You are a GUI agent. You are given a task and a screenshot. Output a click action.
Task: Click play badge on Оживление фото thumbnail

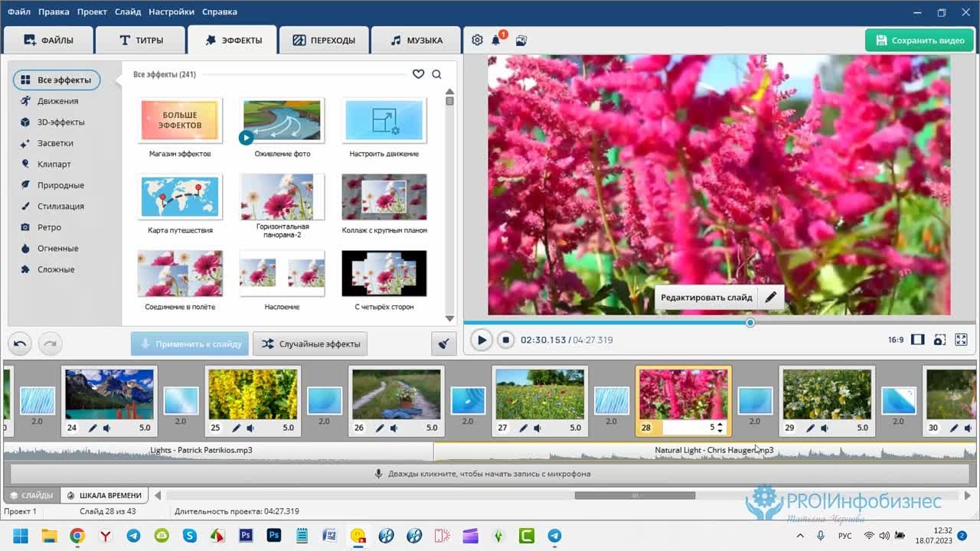tap(246, 138)
